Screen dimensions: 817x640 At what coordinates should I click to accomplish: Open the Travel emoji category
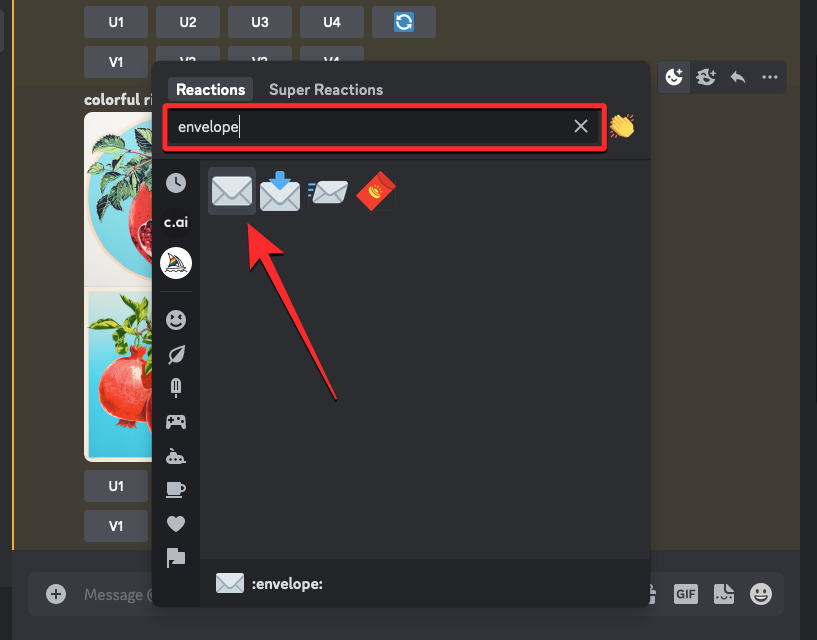176,456
